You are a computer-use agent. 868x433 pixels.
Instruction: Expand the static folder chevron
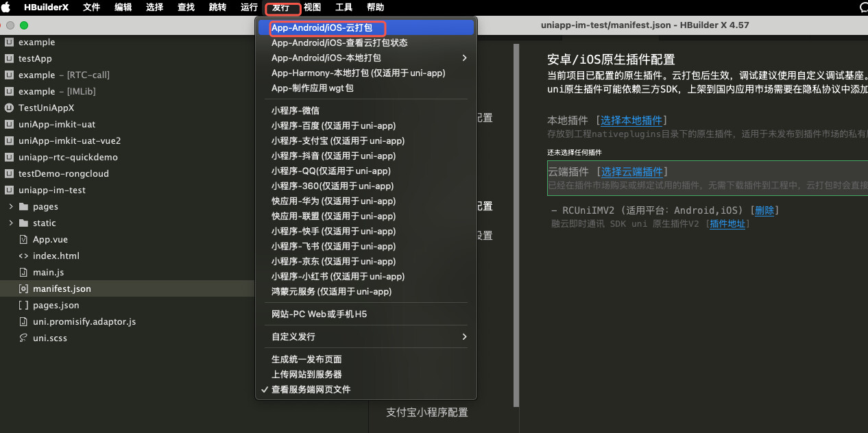pyautogui.click(x=11, y=223)
